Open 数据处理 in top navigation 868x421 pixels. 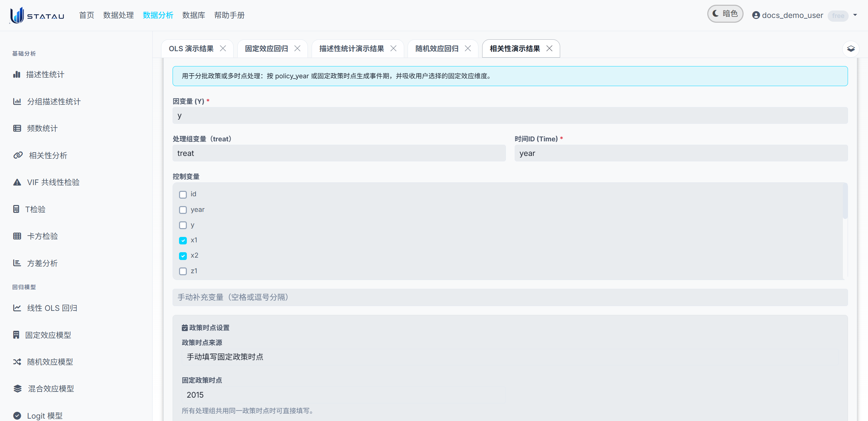point(118,15)
